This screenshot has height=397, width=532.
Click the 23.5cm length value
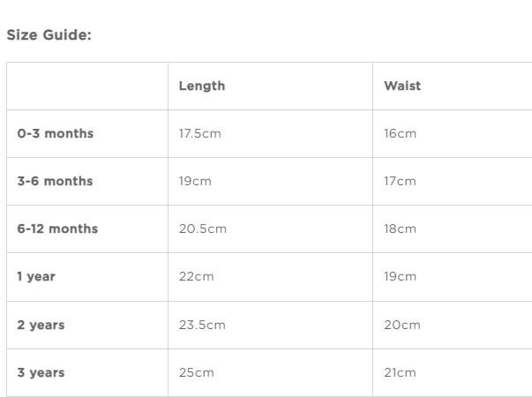click(x=202, y=325)
